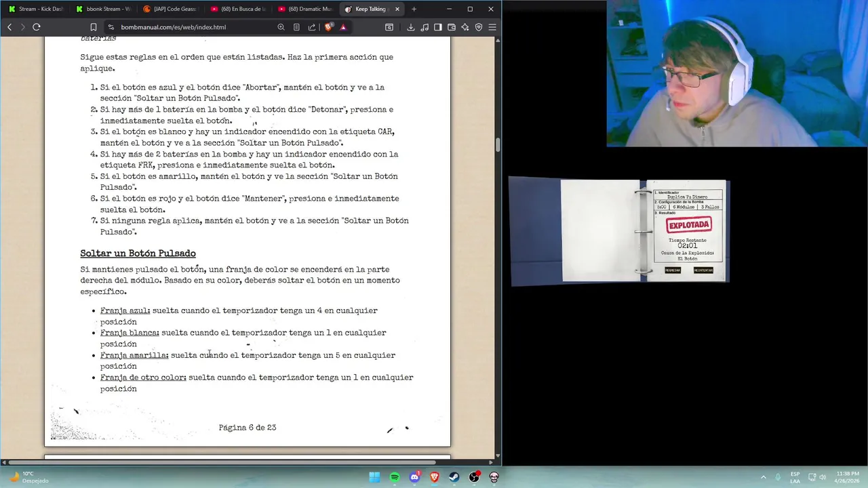Go back in the browser
The image size is (868, 488).
[x=9, y=27]
